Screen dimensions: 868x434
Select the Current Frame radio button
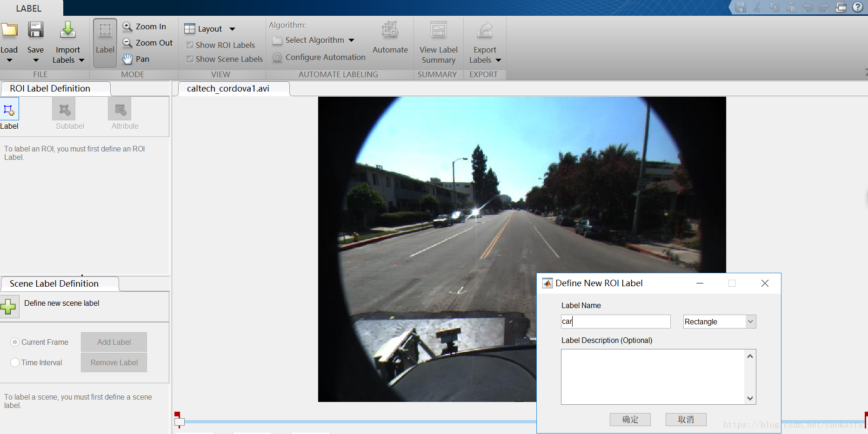[x=15, y=342]
